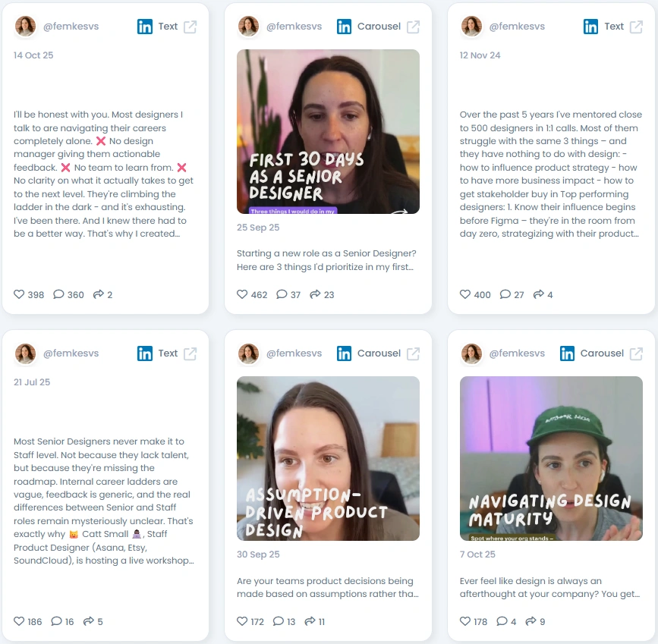
Task: Open the First 30 Days as a Senior Designer thumbnail
Action: [328, 131]
